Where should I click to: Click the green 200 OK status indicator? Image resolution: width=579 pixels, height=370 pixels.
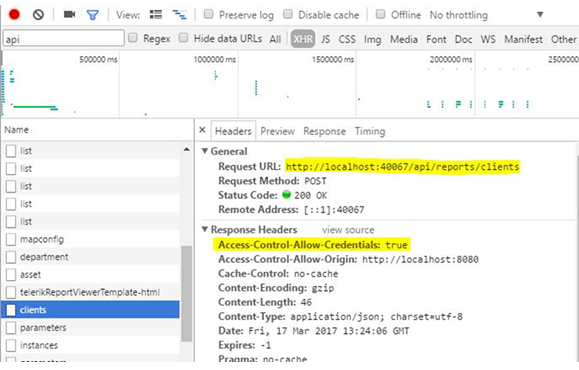pyautogui.click(x=287, y=195)
